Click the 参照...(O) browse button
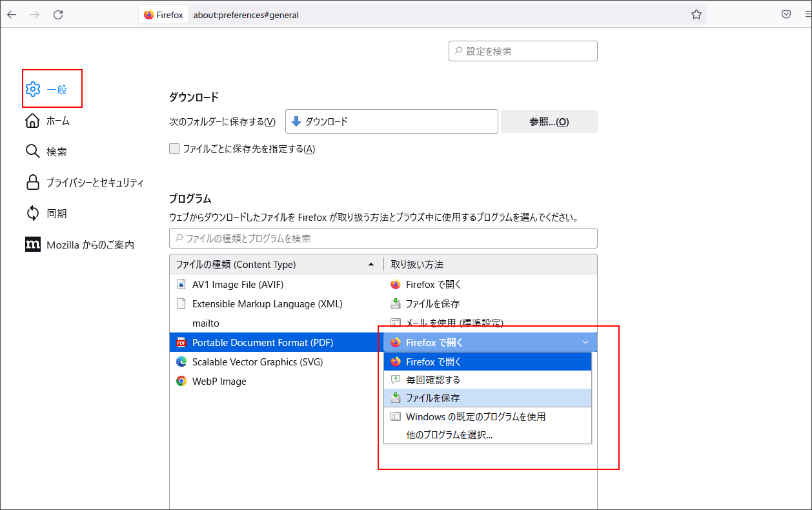 (x=549, y=121)
